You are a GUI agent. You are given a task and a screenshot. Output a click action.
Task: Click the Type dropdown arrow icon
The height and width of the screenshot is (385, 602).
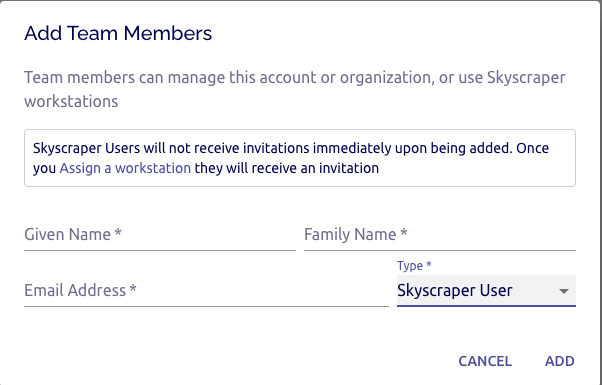(x=564, y=291)
